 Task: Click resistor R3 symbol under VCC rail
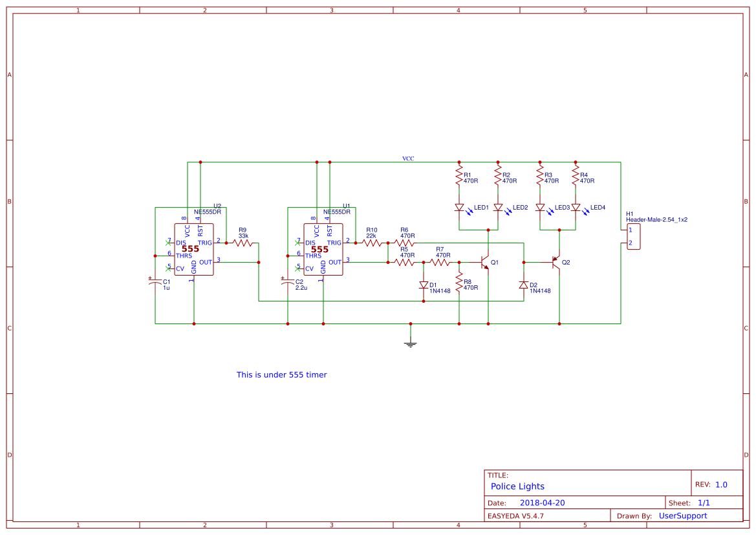tap(540, 175)
